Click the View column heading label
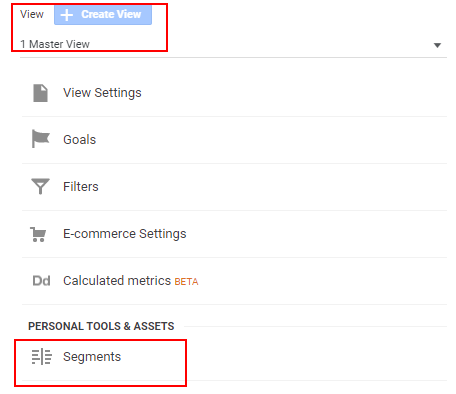The width and height of the screenshot is (456, 394). tap(32, 14)
